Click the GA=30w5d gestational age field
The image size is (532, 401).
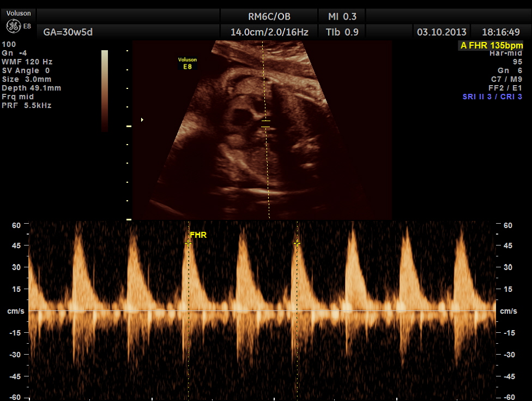coord(68,32)
